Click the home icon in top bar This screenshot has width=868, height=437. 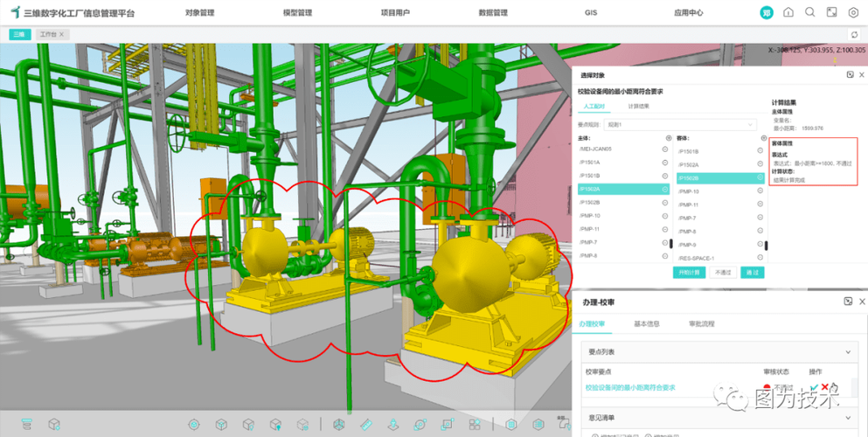click(788, 12)
